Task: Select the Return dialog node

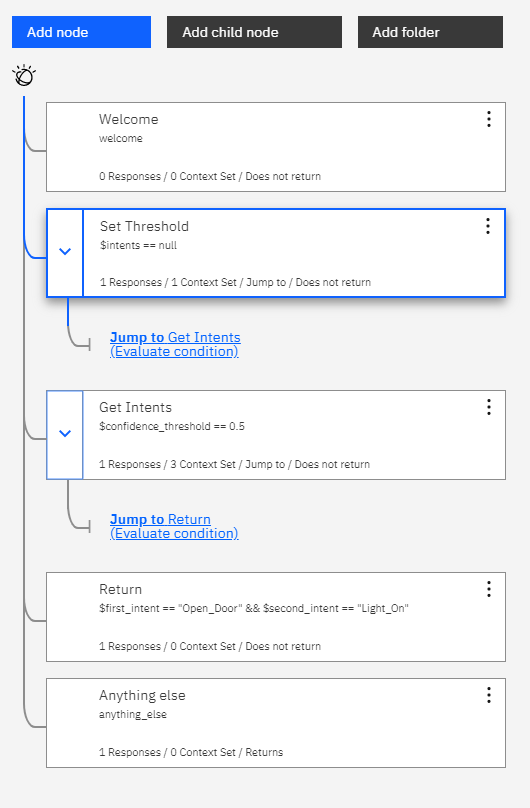Action: [x=276, y=617]
